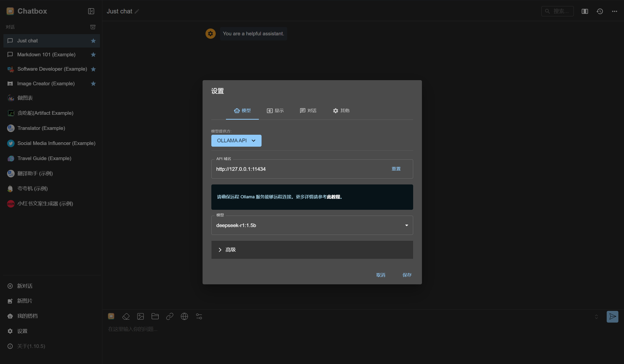624x364 pixels.
Task: Reset the API host with 重置
Action: (396, 169)
